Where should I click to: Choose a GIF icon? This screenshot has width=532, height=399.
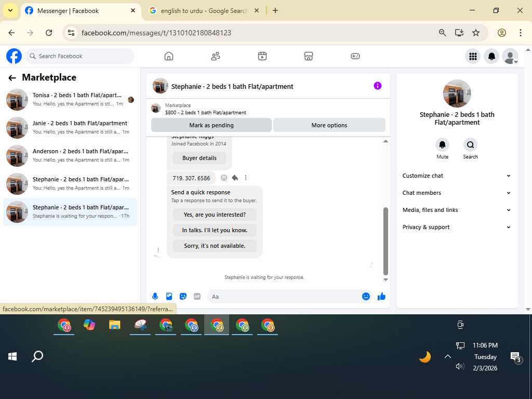click(x=197, y=297)
